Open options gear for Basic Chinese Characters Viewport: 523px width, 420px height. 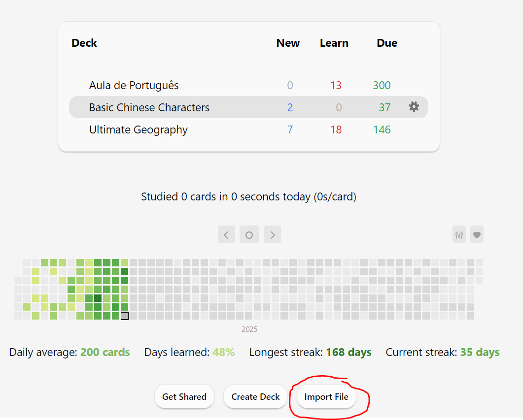(414, 107)
